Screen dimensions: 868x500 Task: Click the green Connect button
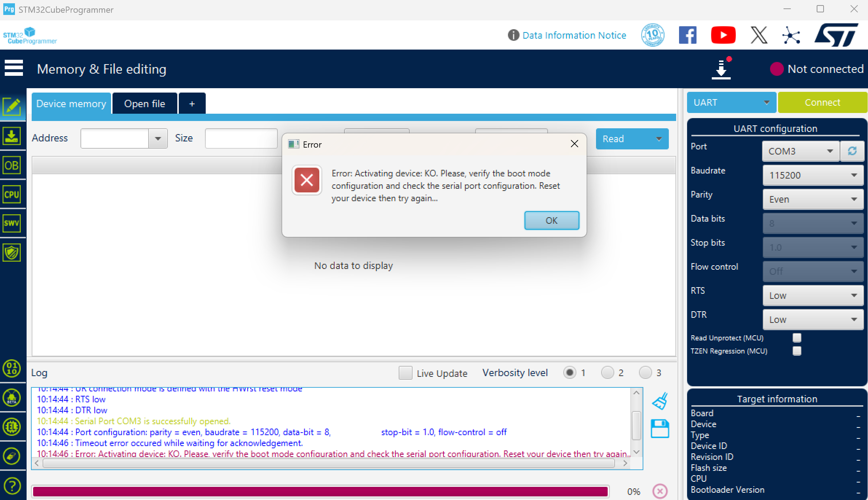822,102
